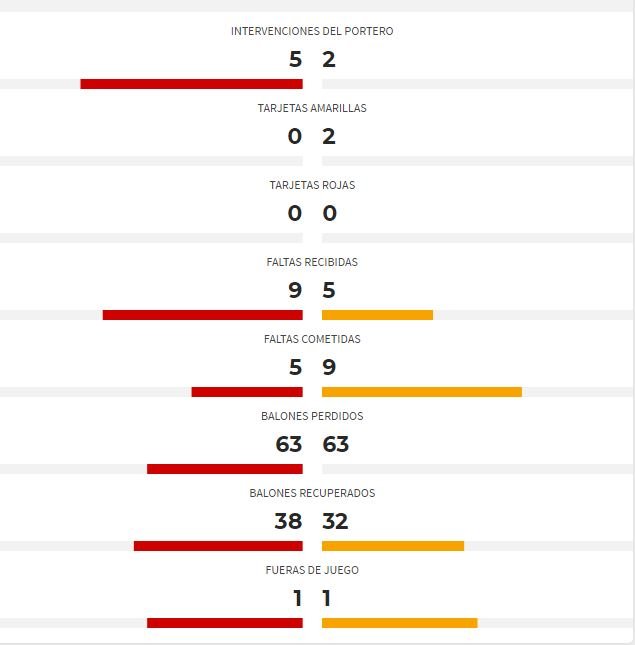Image resolution: width=635 pixels, height=645 pixels.
Task: Click the Balones Perdidos heading
Action: point(312,416)
